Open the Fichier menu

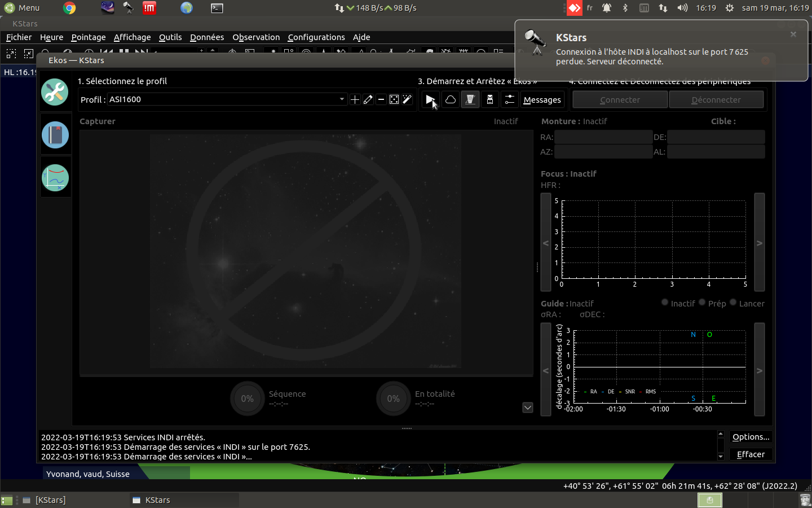(x=19, y=37)
